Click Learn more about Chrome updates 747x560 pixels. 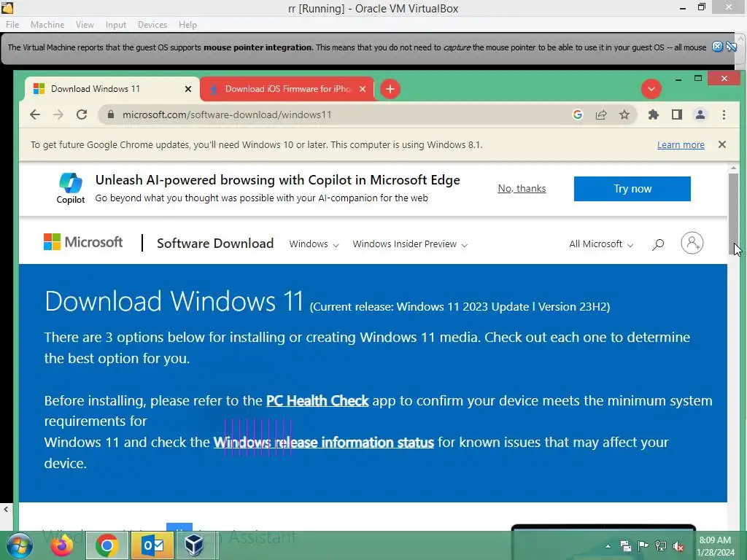click(681, 145)
